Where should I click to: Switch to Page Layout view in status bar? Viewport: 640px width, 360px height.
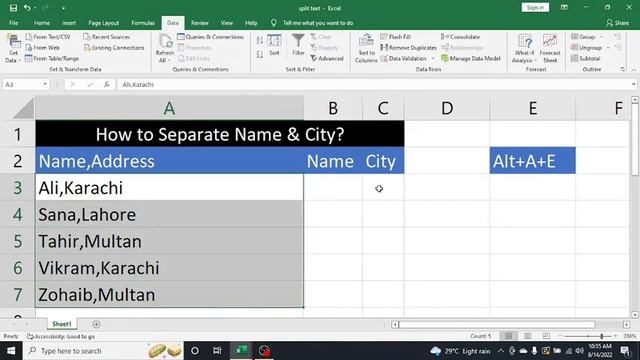pyautogui.click(x=527, y=336)
